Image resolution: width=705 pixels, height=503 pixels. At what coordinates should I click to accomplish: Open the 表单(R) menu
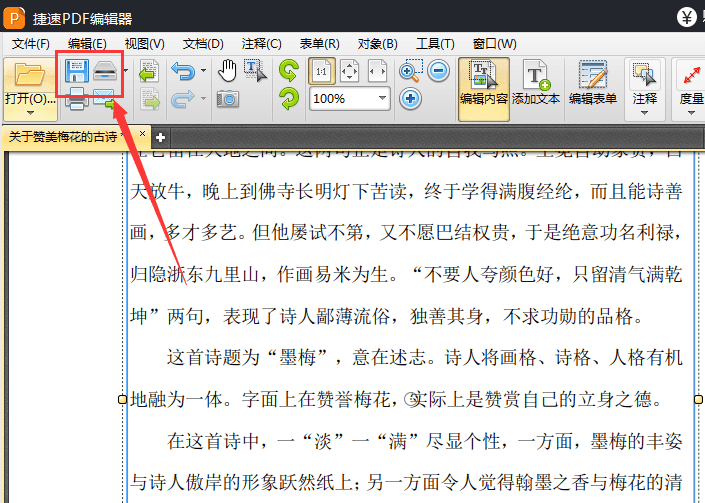click(319, 44)
